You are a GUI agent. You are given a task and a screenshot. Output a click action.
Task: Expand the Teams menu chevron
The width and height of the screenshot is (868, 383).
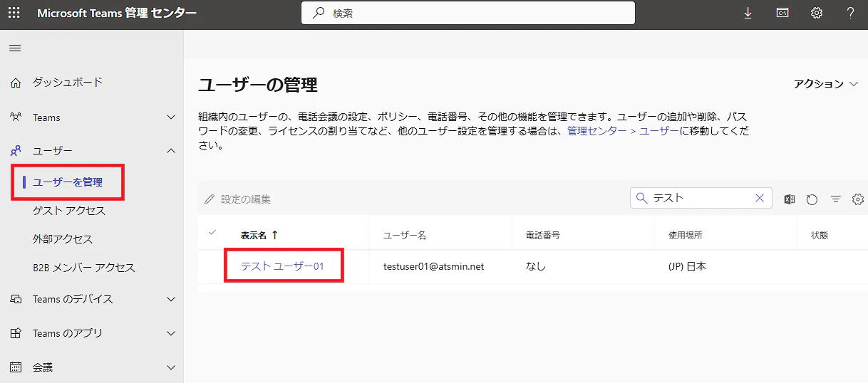point(171,117)
